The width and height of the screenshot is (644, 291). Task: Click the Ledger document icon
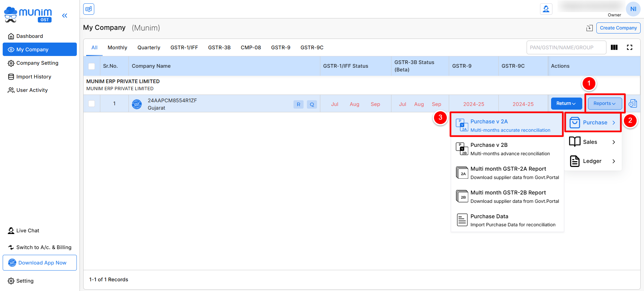click(575, 161)
